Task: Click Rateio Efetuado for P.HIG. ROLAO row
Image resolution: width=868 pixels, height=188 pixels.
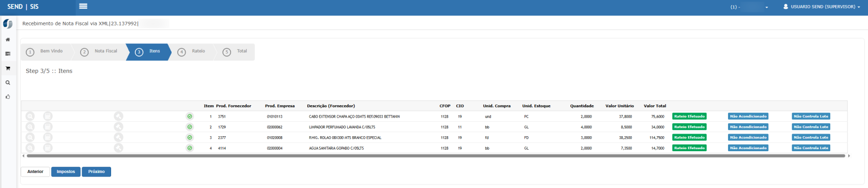Action: coord(689,138)
